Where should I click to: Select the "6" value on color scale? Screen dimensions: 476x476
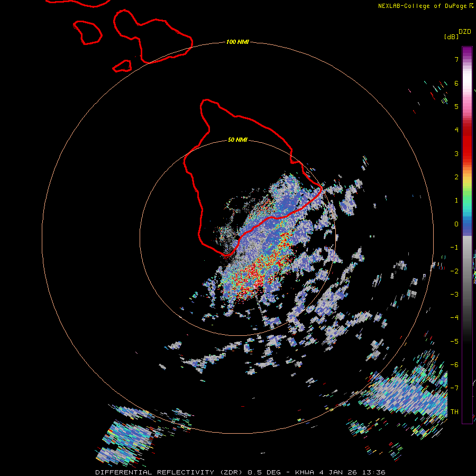pos(456,83)
